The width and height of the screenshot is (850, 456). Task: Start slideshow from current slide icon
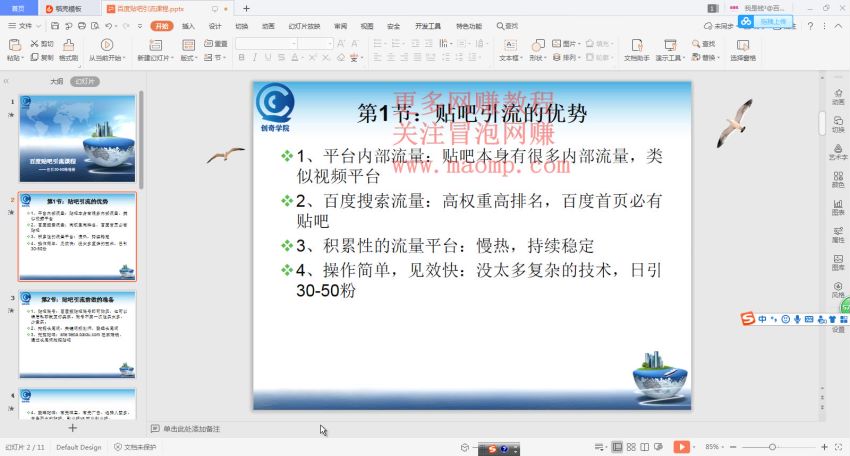[x=107, y=45]
